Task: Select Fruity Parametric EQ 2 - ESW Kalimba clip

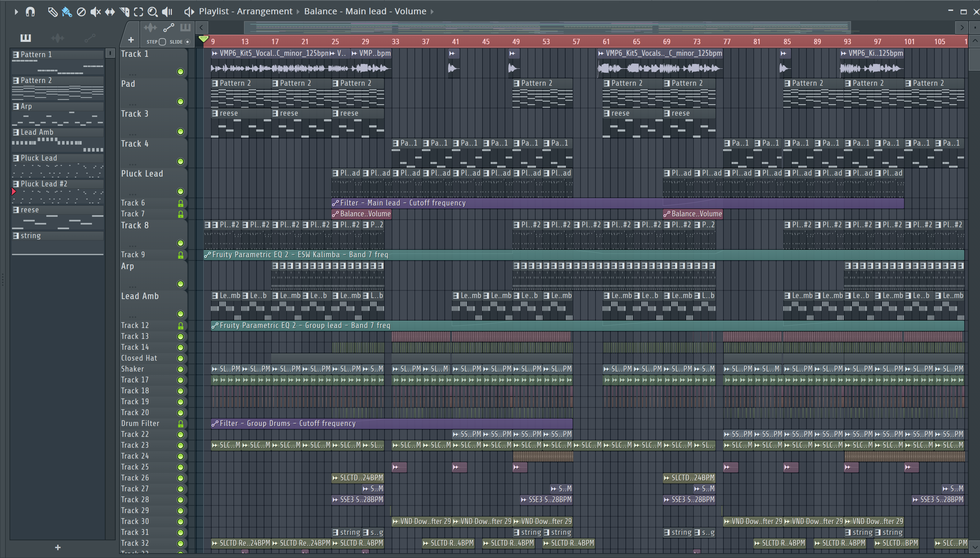Action: 584,255
